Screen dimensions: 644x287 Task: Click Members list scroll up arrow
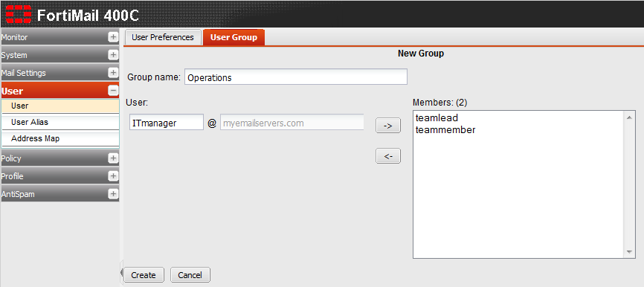[x=629, y=117]
